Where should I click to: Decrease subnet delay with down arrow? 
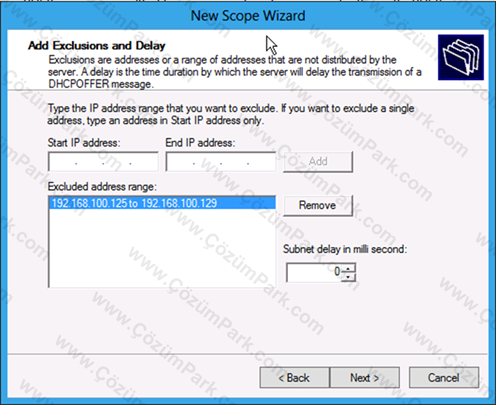point(349,277)
